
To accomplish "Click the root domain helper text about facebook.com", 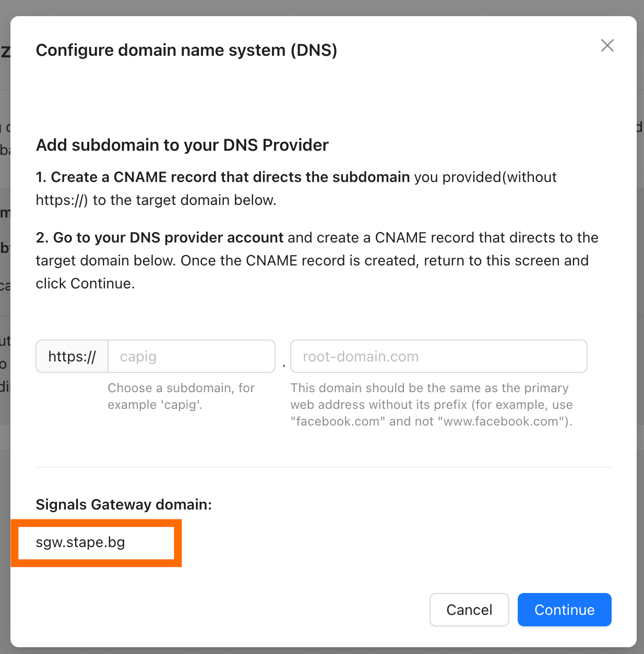I will pyautogui.click(x=432, y=404).
